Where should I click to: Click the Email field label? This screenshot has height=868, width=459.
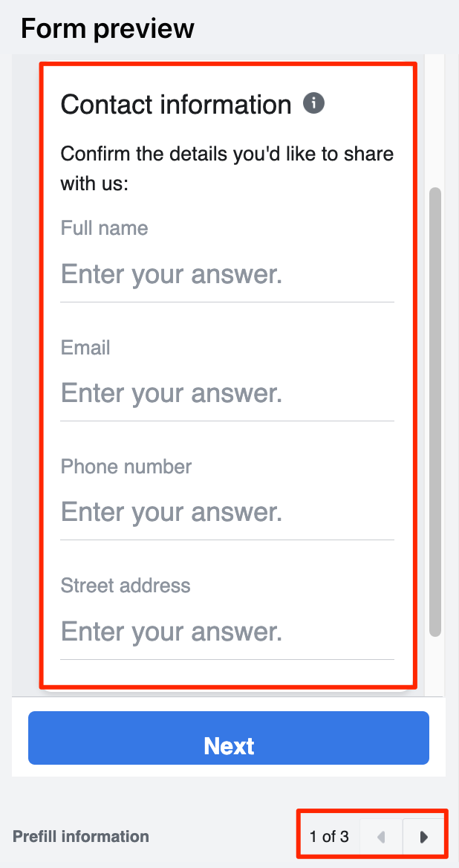tap(85, 348)
